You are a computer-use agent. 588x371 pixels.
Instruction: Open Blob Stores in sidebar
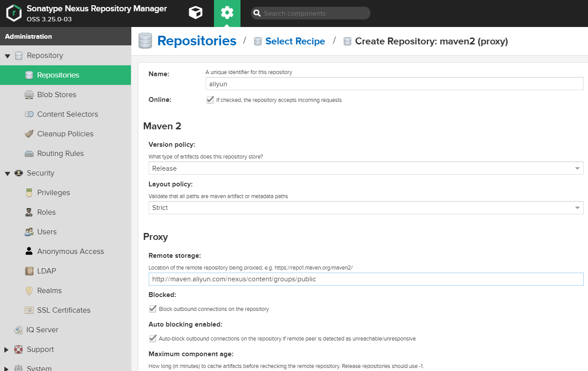click(x=57, y=94)
